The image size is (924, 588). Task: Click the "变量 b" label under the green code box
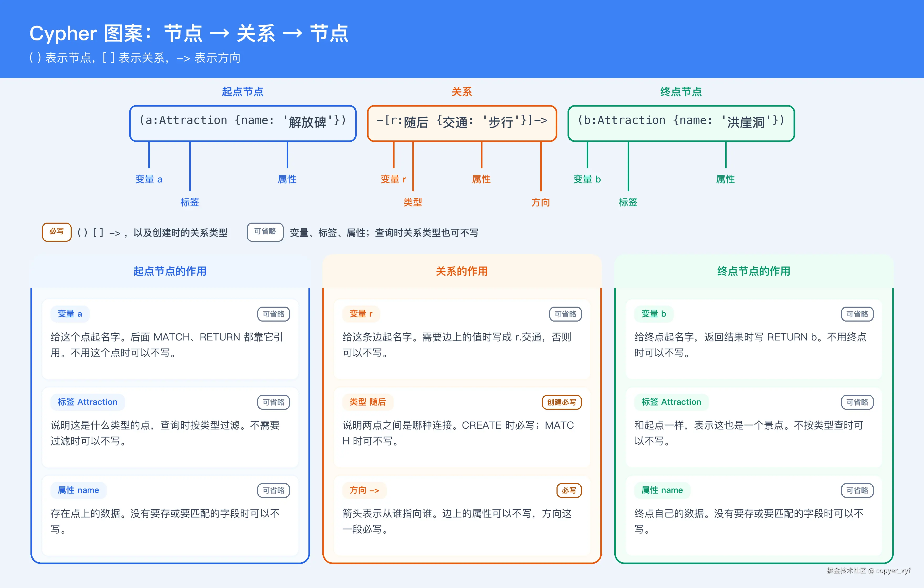[587, 179]
